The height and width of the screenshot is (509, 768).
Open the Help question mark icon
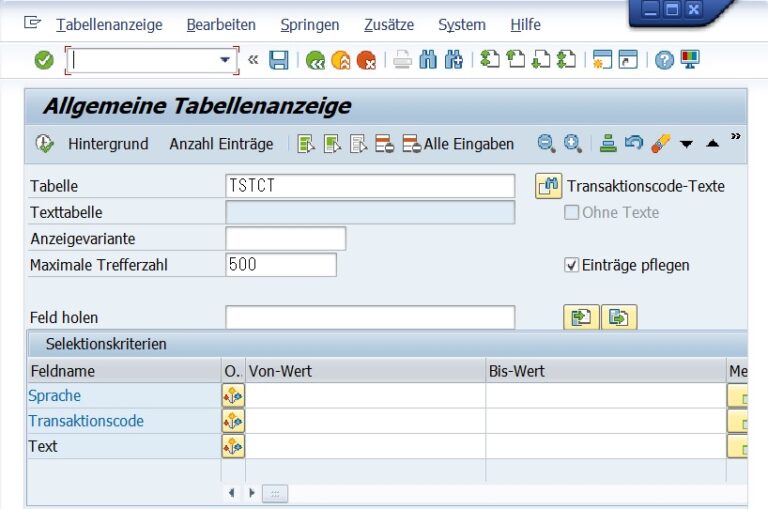point(664,60)
